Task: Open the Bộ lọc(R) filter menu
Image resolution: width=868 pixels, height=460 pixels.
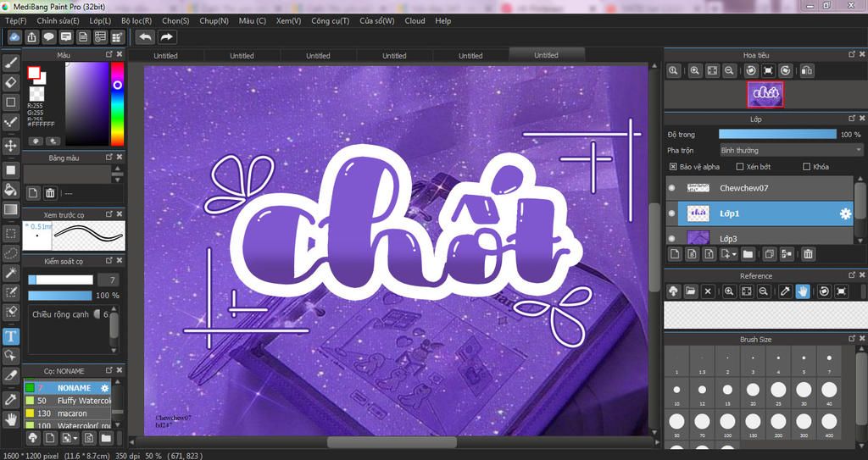Action: point(136,20)
